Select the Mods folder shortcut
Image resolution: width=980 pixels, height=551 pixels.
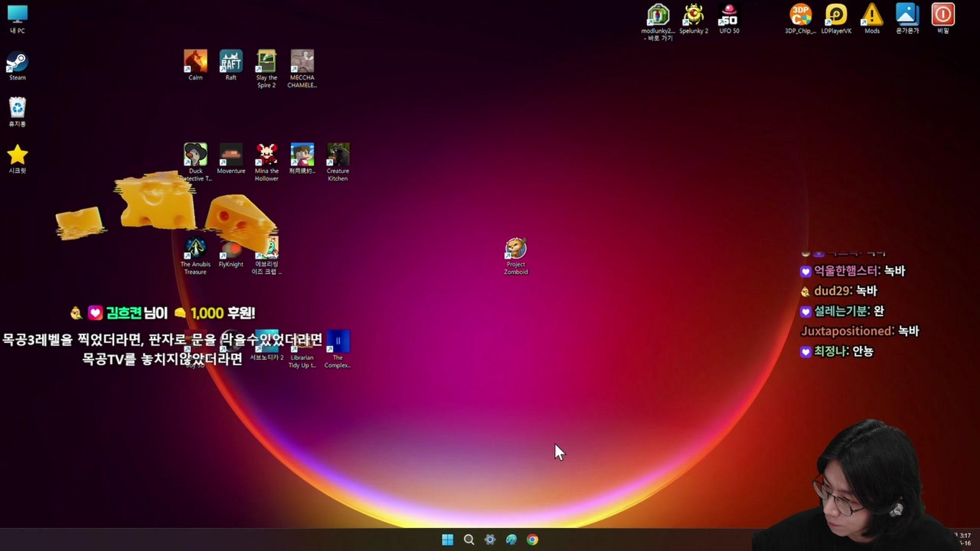pyautogui.click(x=872, y=19)
